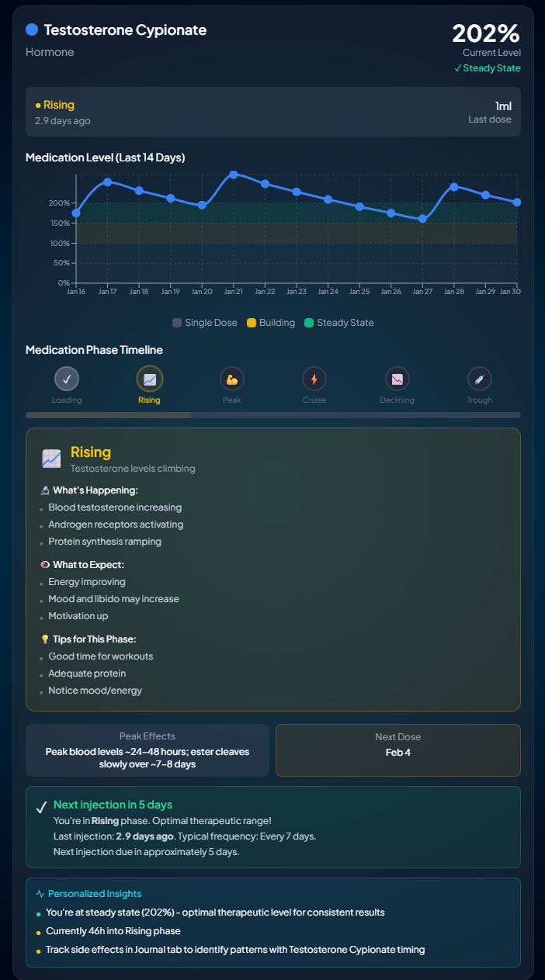
Task: Click the Androgen receptors activating bullet
Action: (x=116, y=525)
